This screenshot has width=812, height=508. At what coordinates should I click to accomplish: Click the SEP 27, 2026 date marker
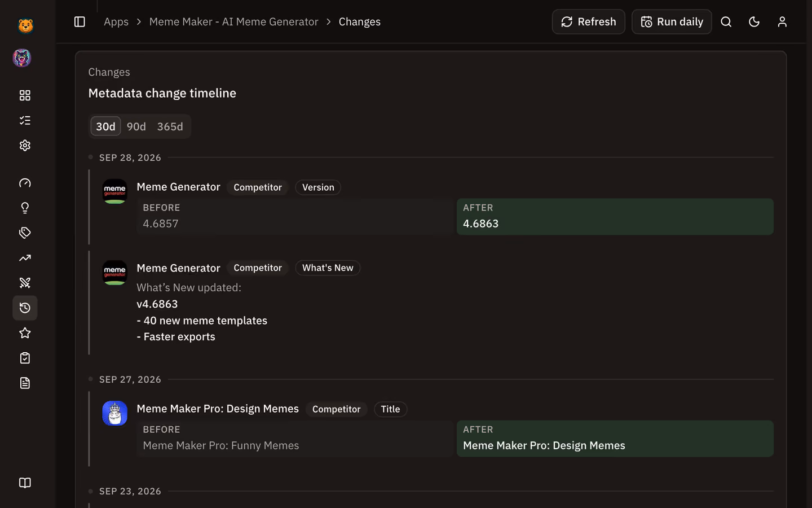130,379
